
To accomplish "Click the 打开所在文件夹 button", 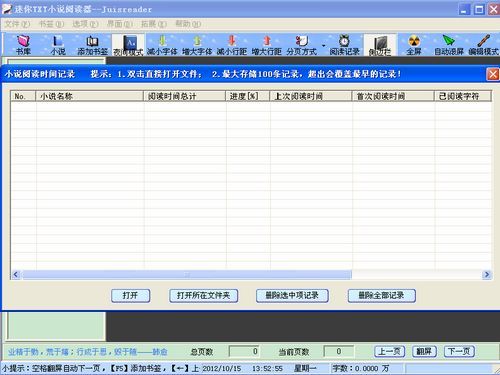I will coord(203,296).
